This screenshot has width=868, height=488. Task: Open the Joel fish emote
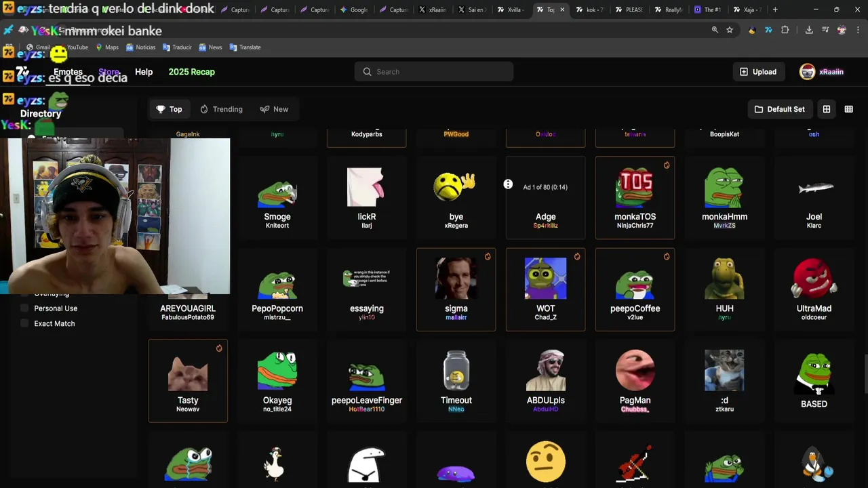[814, 197]
